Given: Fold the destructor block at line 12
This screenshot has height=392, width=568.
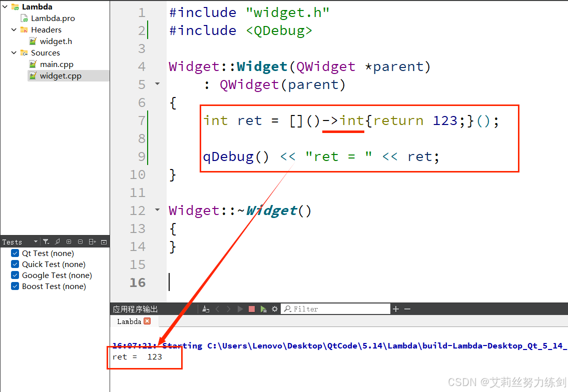Looking at the screenshot, I should (x=157, y=210).
